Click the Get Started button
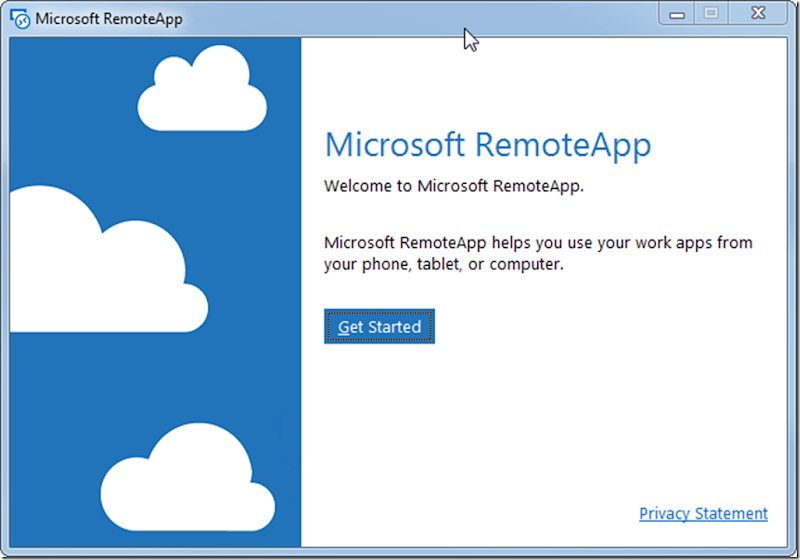 (x=379, y=326)
